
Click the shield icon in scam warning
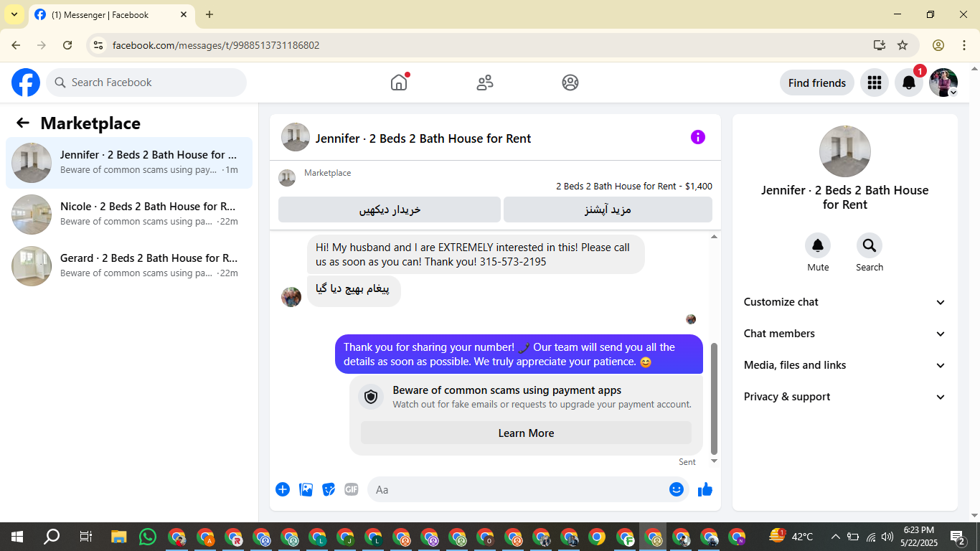(x=371, y=397)
